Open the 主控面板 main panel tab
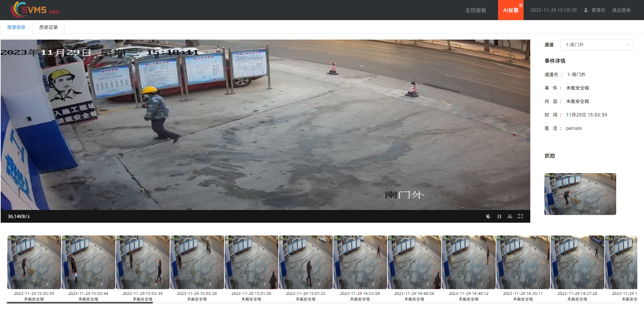This screenshot has height=323, width=644. (476, 10)
